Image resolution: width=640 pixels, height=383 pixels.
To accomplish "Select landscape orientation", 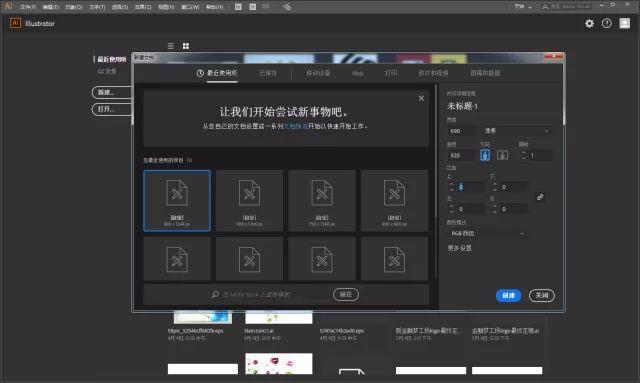I will 502,155.
